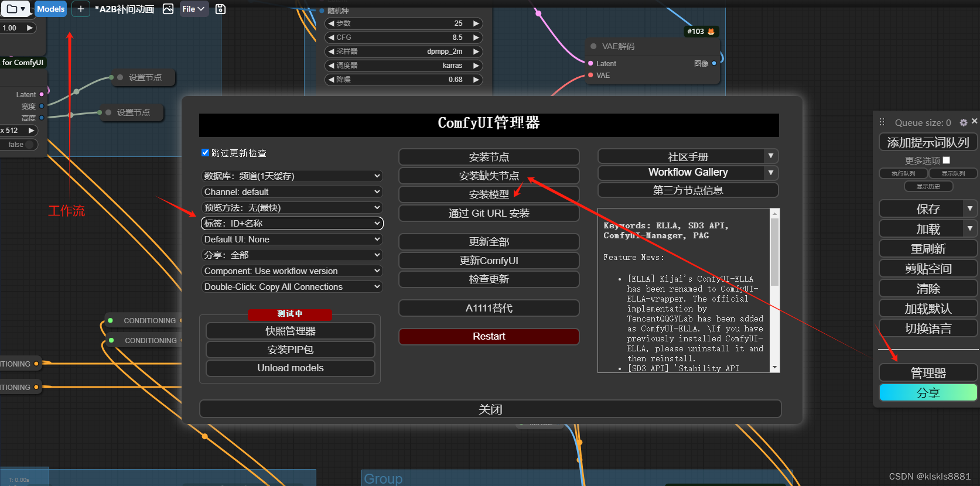The image size is (980, 486).
Task: Click the save floppy-disk icon
Action: point(220,9)
